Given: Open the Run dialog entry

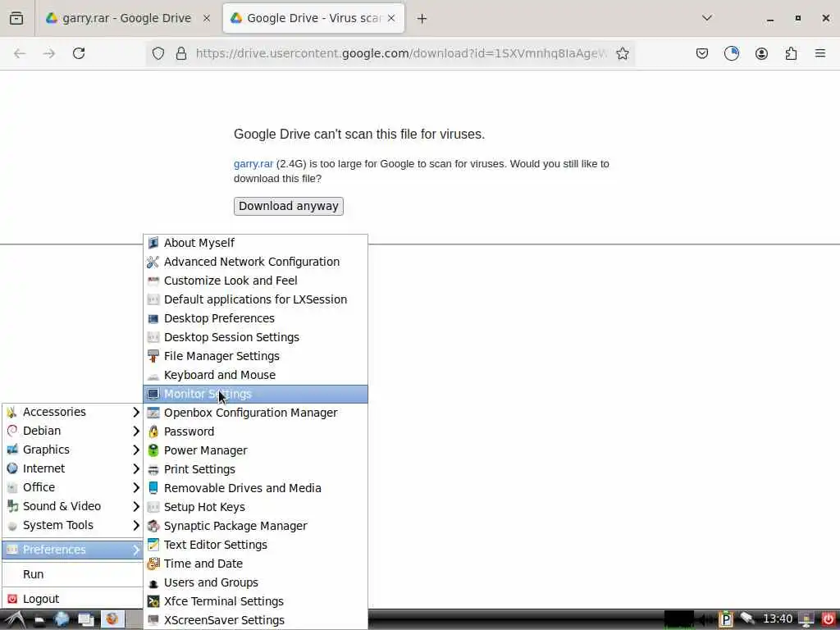Looking at the screenshot, I should [x=73, y=574].
